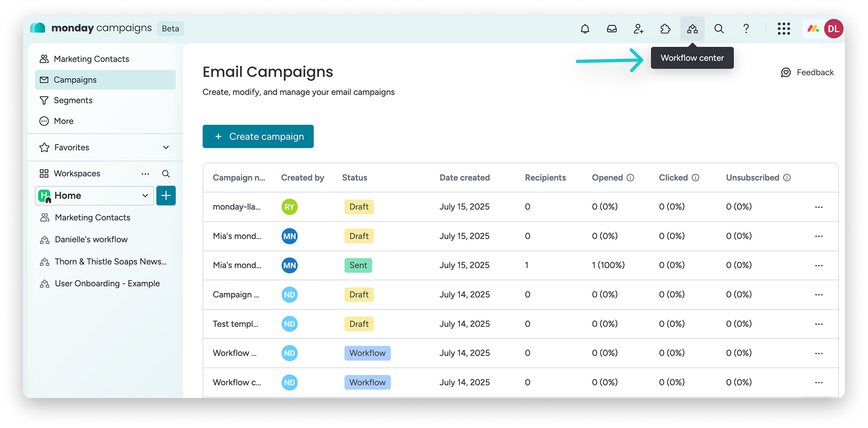Click the Recipients column header
This screenshot has width=868, height=428.
point(545,178)
